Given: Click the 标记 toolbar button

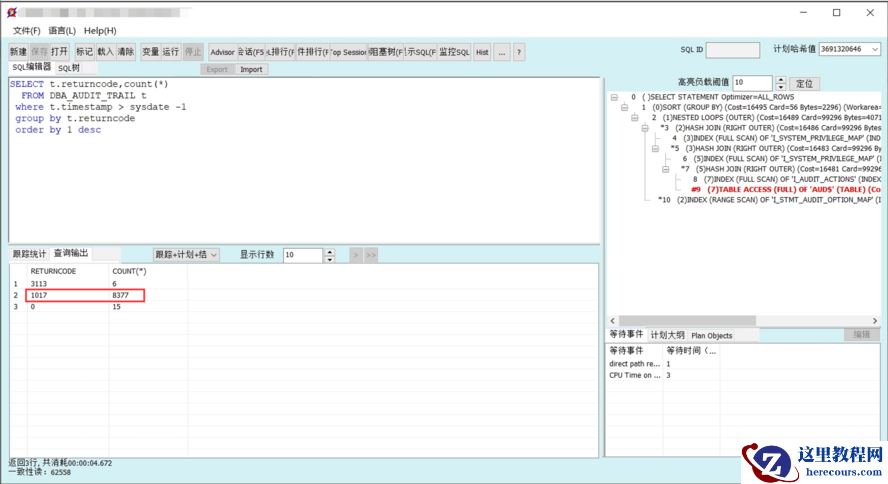Looking at the screenshot, I should [x=84, y=52].
